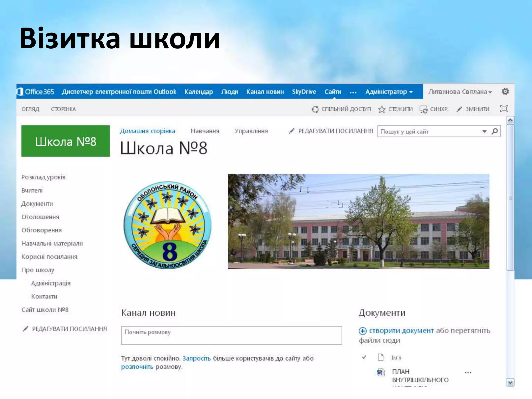Click Редагувати посилання in sidebar

pyautogui.click(x=69, y=329)
